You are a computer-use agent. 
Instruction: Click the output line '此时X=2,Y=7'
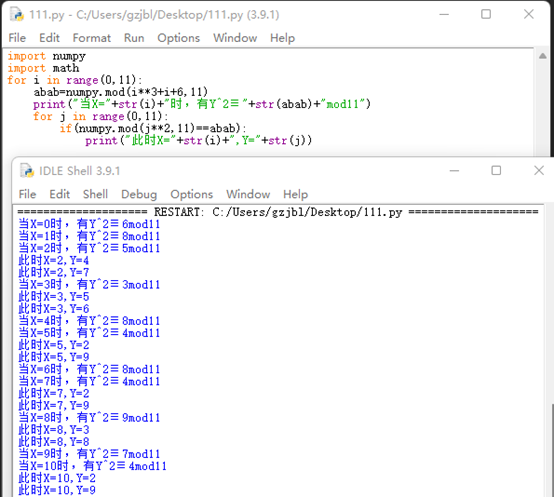coord(54,272)
